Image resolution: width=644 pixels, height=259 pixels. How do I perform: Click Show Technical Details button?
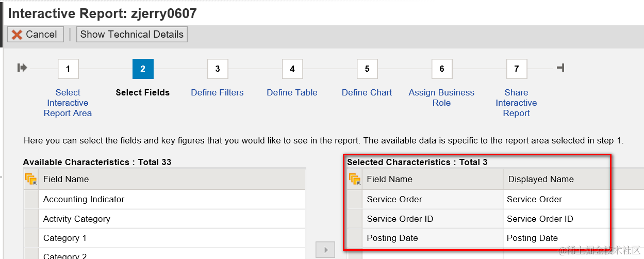(x=131, y=35)
